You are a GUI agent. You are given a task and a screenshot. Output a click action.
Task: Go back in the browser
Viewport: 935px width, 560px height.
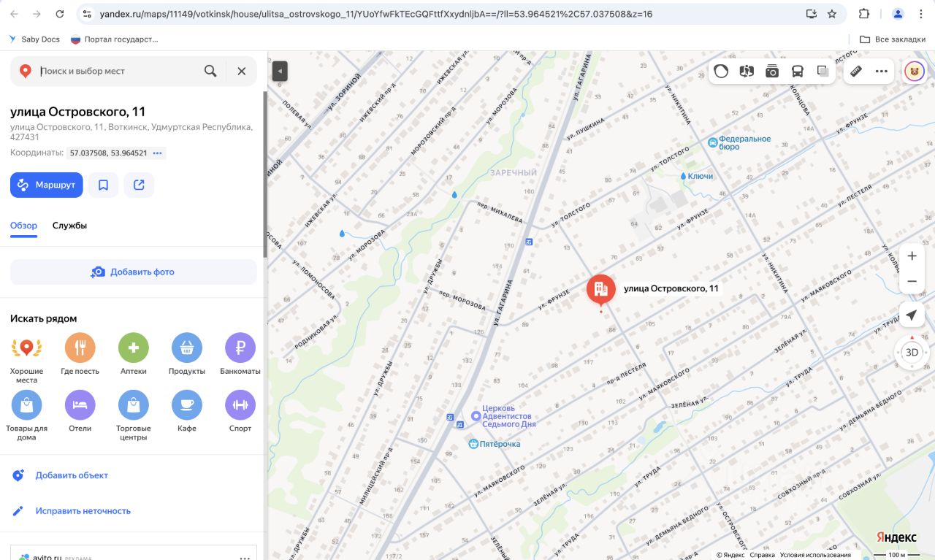14,14
